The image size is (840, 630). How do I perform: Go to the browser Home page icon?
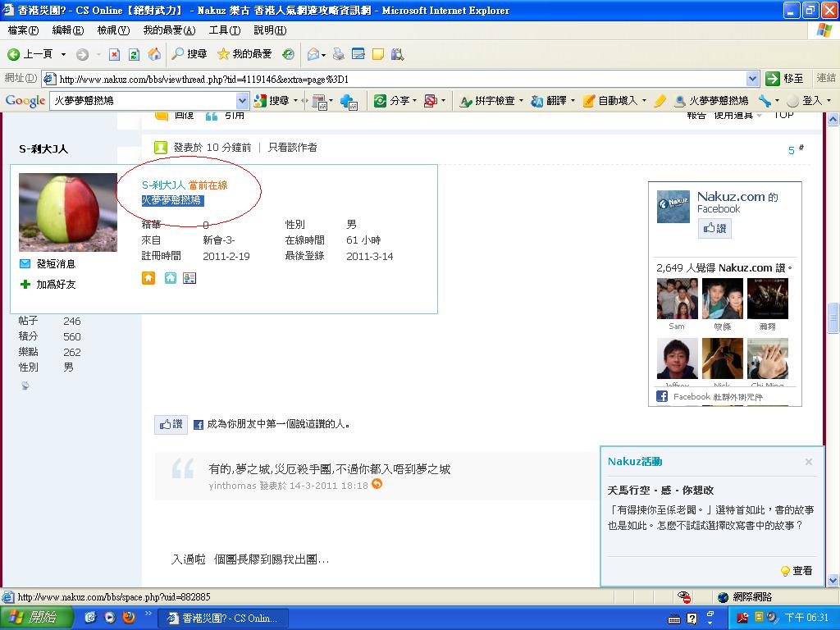(x=154, y=54)
